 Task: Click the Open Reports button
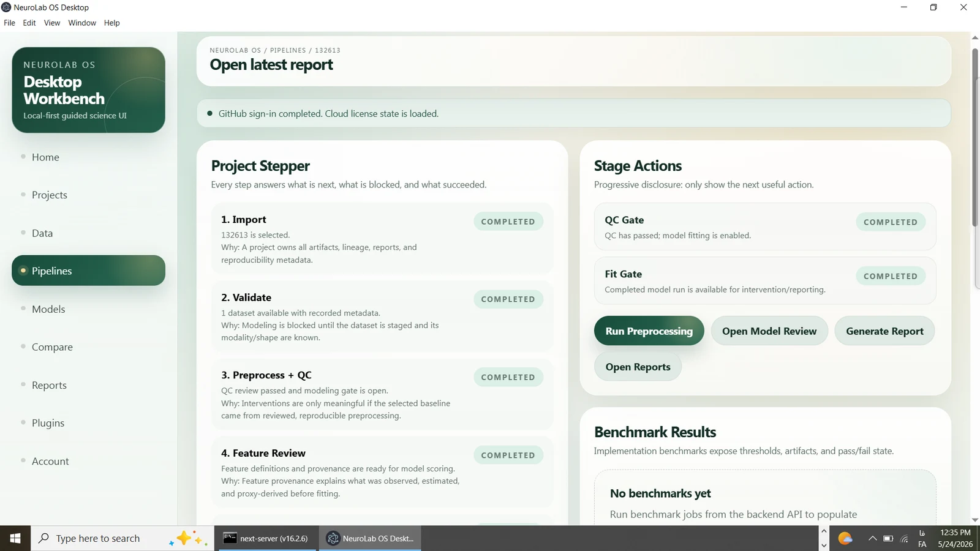(638, 367)
